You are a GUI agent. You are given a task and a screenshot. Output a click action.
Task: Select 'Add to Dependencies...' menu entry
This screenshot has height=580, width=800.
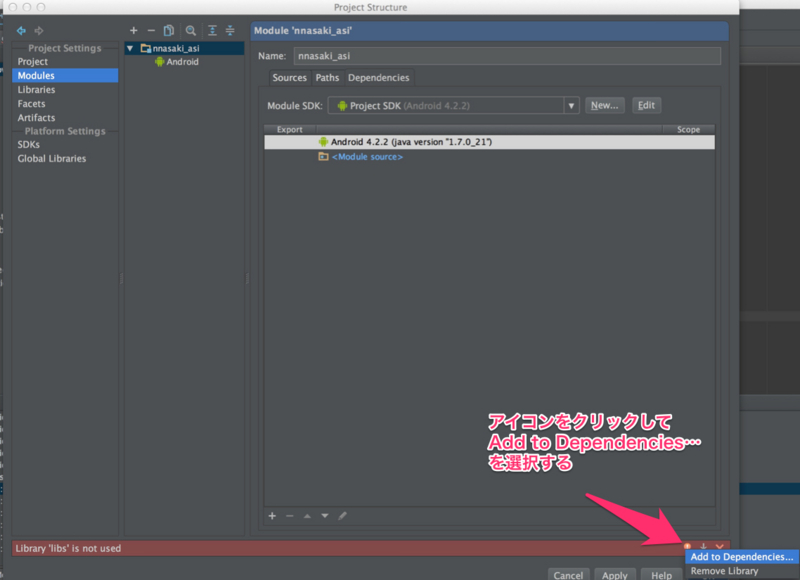[x=742, y=557]
